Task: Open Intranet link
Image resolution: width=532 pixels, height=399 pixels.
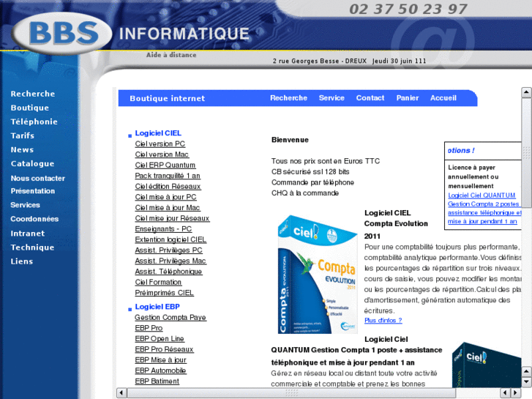Action: coord(28,234)
